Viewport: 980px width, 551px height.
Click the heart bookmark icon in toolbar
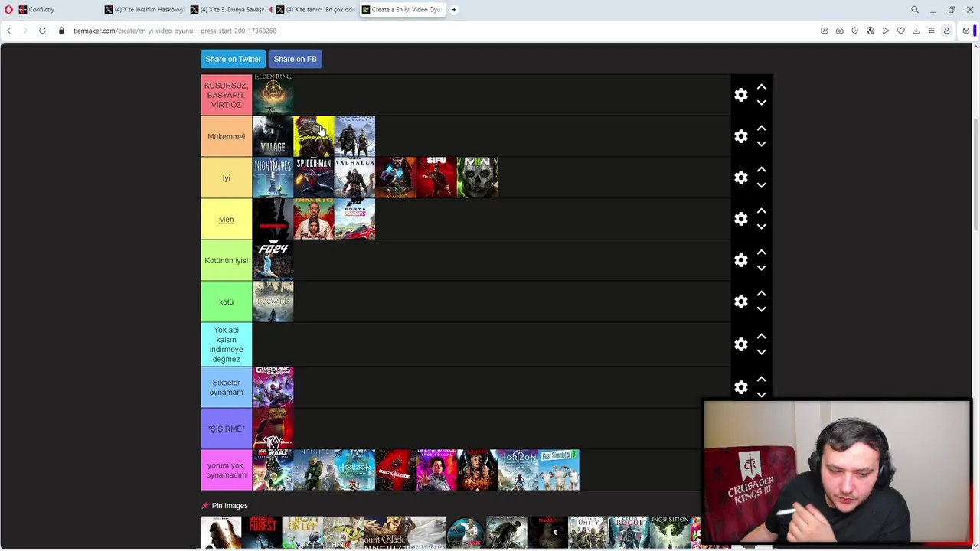coord(900,31)
